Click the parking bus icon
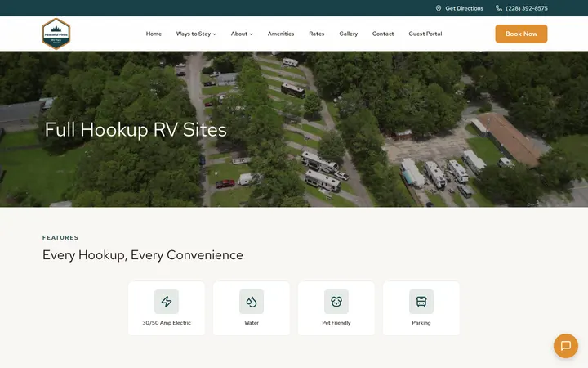This screenshot has width=588, height=368. tap(421, 302)
